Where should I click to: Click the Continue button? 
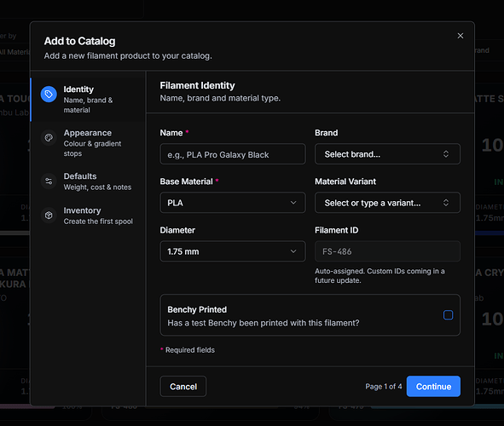(x=433, y=387)
